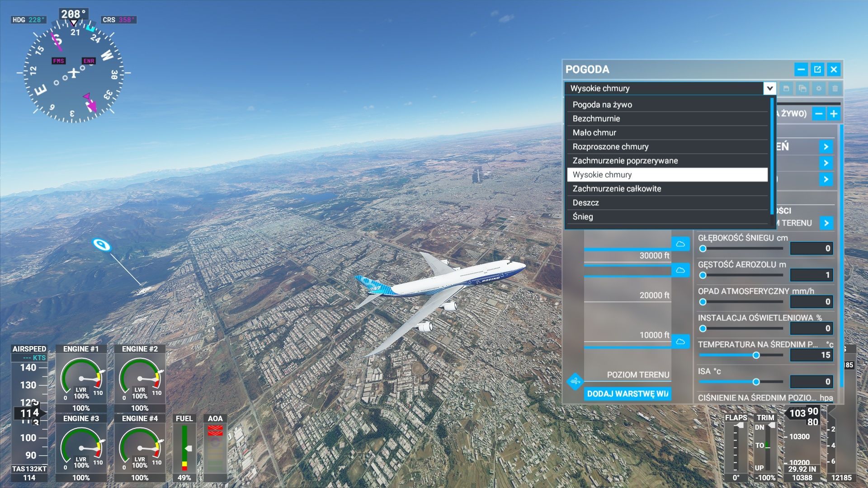The width and height of the screenshot is (868, 488).
Task: Click the 10000 ft altitude label
Action: coord(654,335)
